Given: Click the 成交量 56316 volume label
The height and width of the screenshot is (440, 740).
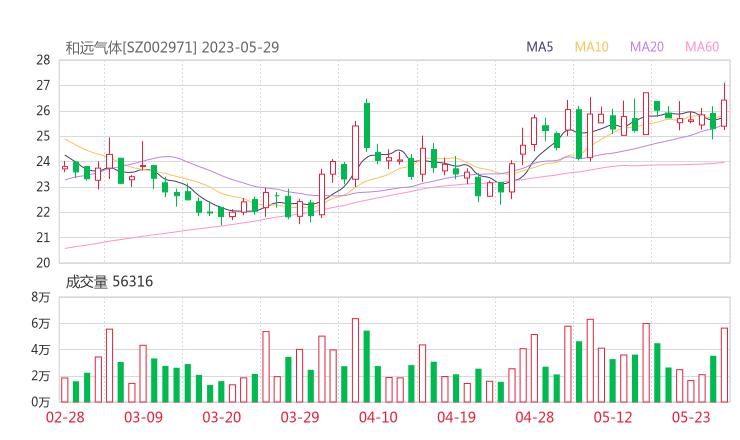Looking at the screenshot, I should (x=109, y=282).
